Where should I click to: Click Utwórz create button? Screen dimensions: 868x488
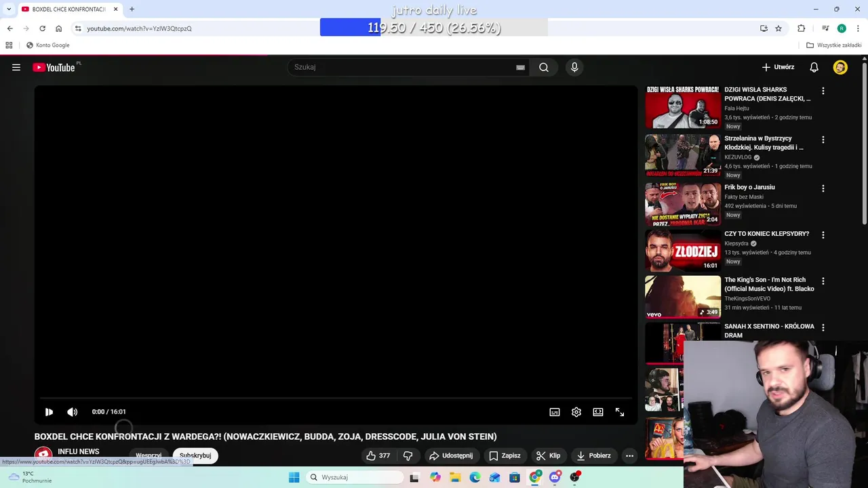778,67
